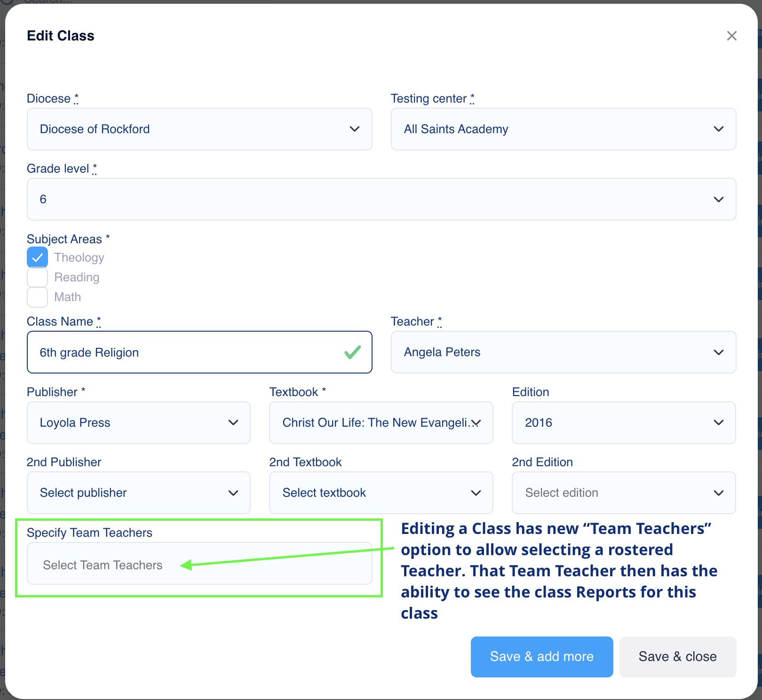
Task: Click the Teacher field chevron arrow
Action: click(x=718, y=352)
